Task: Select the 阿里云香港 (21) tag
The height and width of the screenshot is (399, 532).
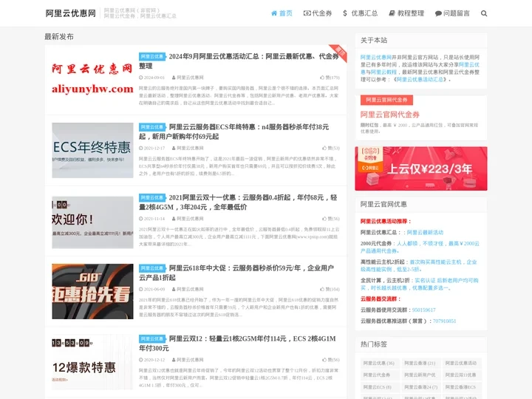Action: (420, 363)
